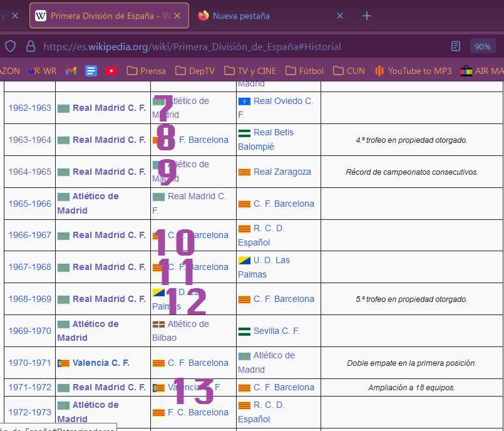The height and width of the screenshot is (431, 504).
Task: Open the 1964-1965 season link
Action: (29, 172)
